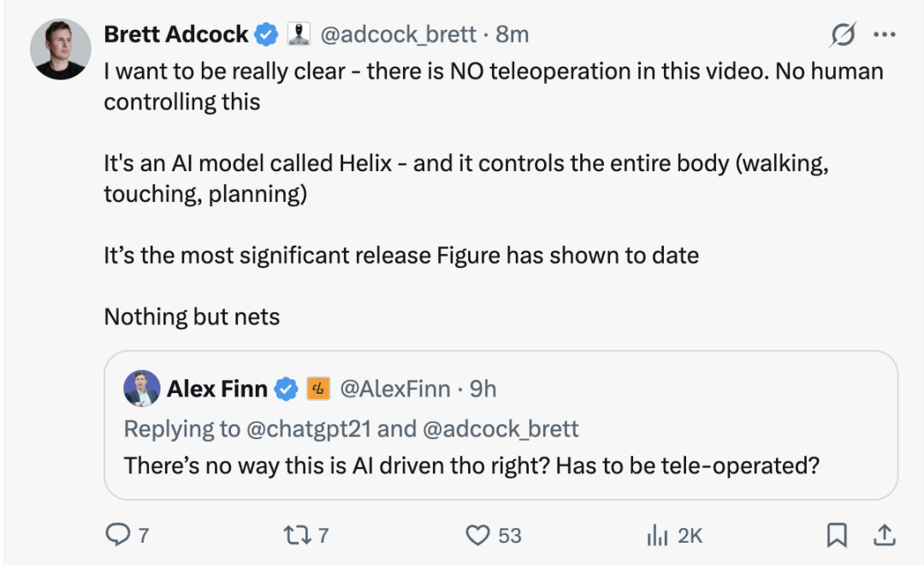Click the 8m timestamp of the tweet
The image size is (924, 565).
coord(512,34)
